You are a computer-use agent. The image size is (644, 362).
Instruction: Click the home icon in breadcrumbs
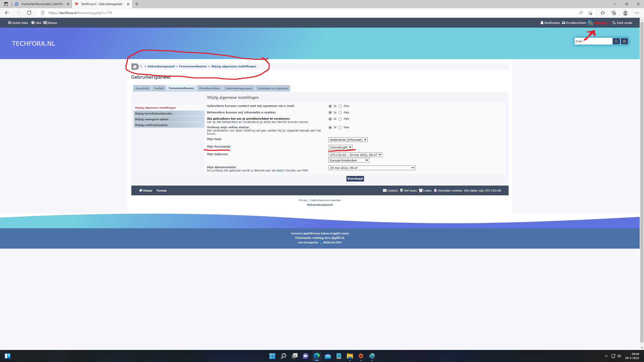point(135,67)
